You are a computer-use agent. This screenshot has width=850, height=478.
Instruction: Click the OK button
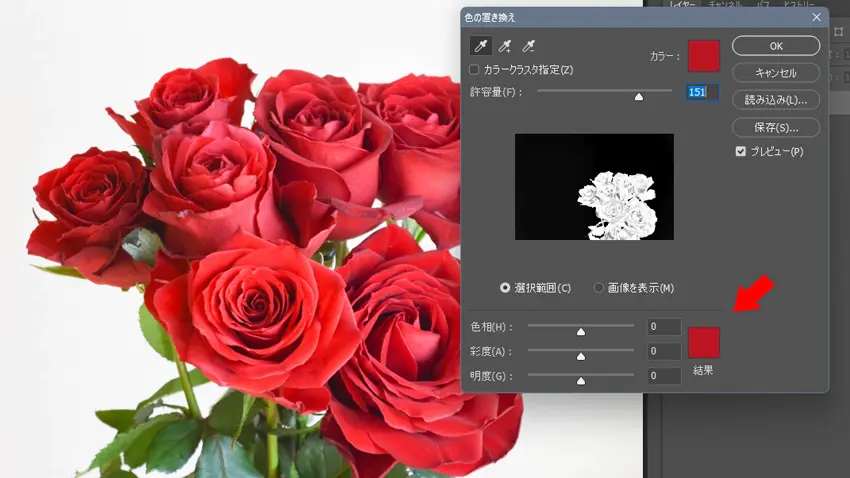click(775, 46)
